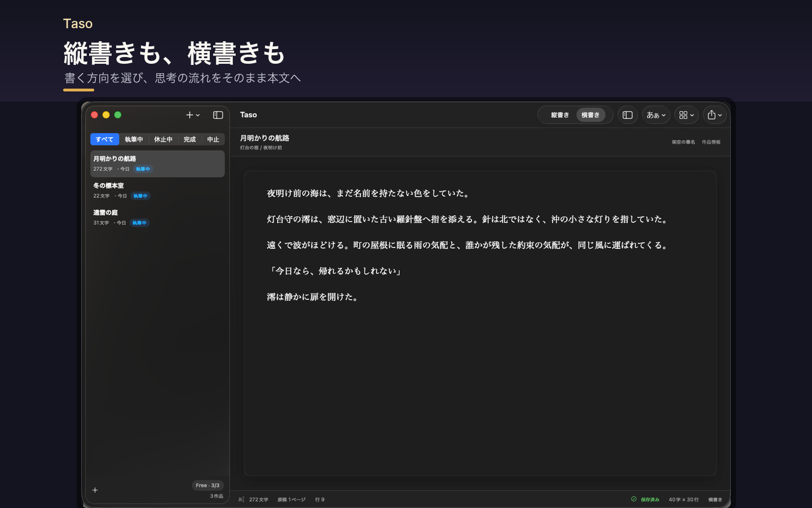Click the sidebar toggle icon in the left panel header
Viewport: 812px width, 508px height.
(x=218, y=115)
